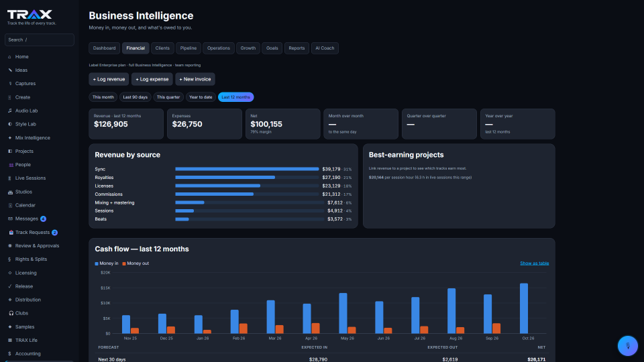This screenshot has height=362, width=644.
Task: Click Show as table link
Action: click(535, 263)
